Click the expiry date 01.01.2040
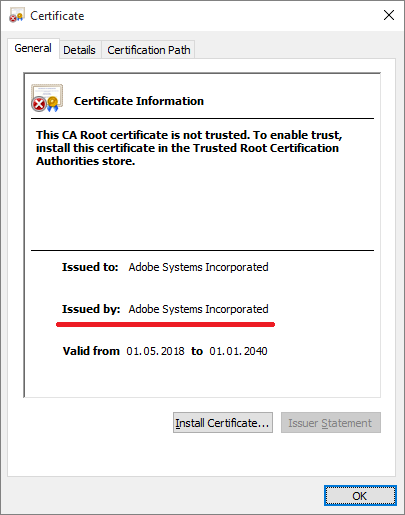This screenshot has width=405, height=515. (x=238, y=351)
